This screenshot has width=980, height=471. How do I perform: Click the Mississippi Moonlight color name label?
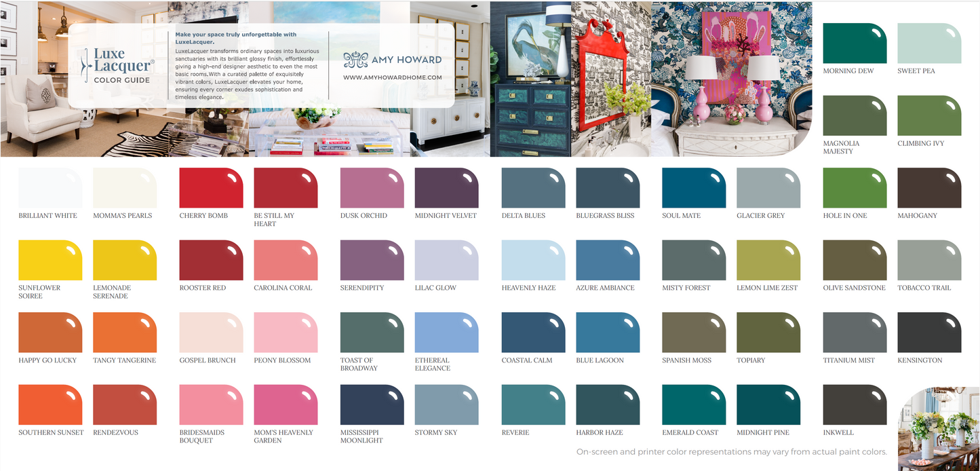coord(361,436)
